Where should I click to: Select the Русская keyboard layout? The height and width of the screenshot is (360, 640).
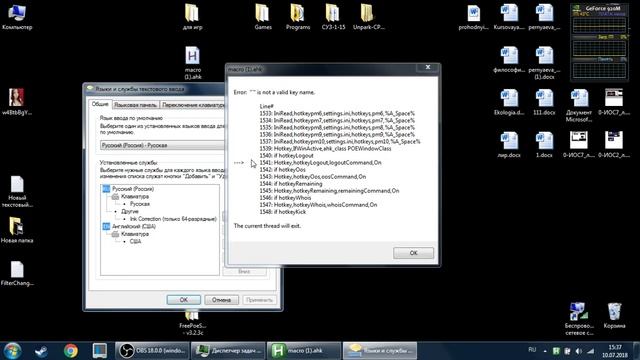coord(140,204)
